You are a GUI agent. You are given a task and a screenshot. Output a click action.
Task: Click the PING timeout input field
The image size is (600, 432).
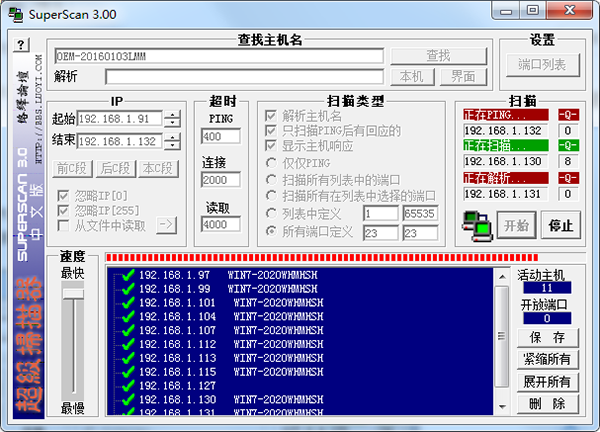pos(219,136)
